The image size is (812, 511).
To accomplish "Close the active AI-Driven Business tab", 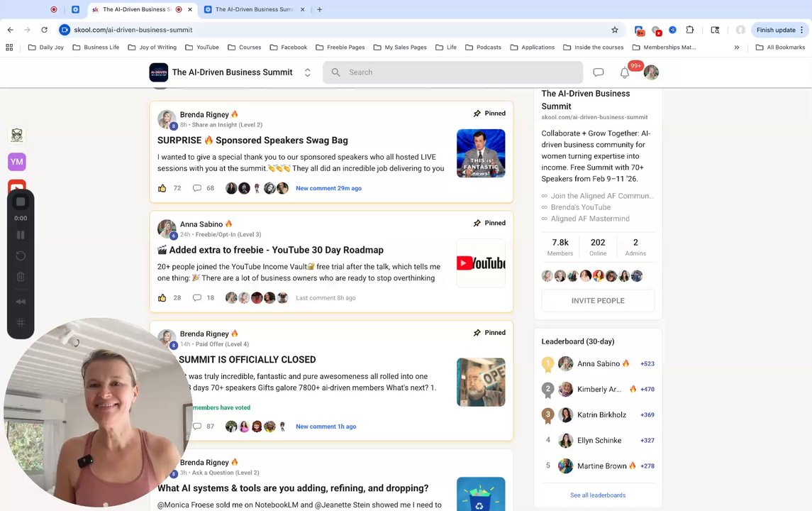I will 190,9.
